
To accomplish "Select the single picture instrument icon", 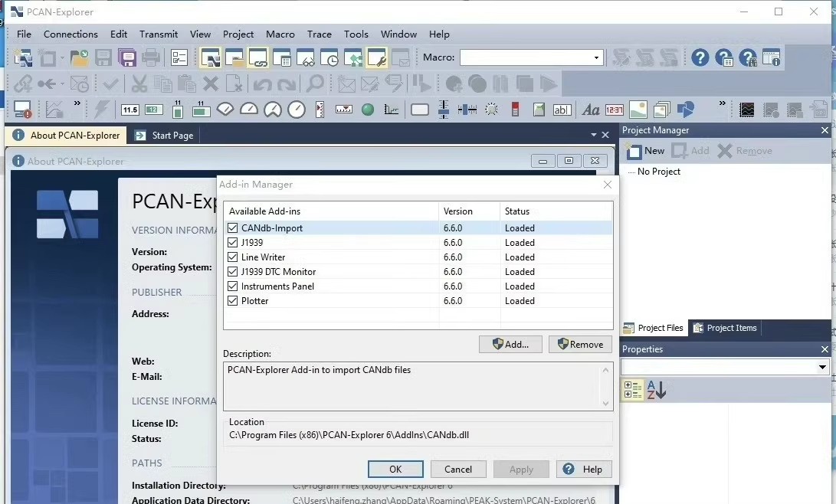I will [638, 110].
